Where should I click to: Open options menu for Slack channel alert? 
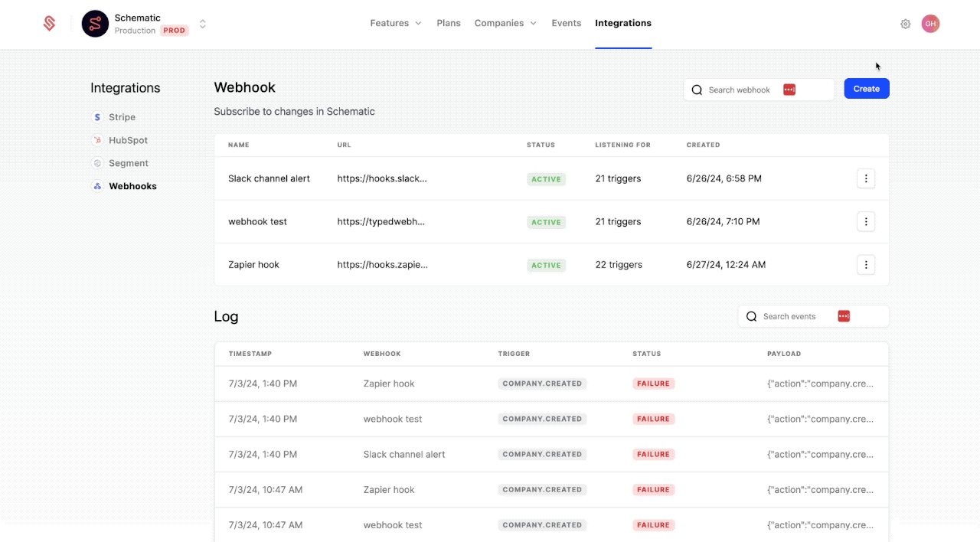pyautogui.click(x=866, y=178)
